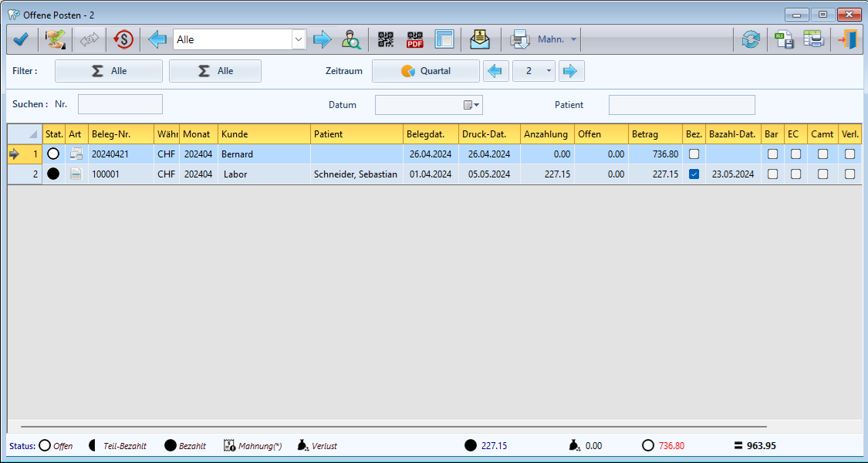This screenshot has width=868, height=463.
Task: Click the first Alle filter button
Action: pos(109,71)
